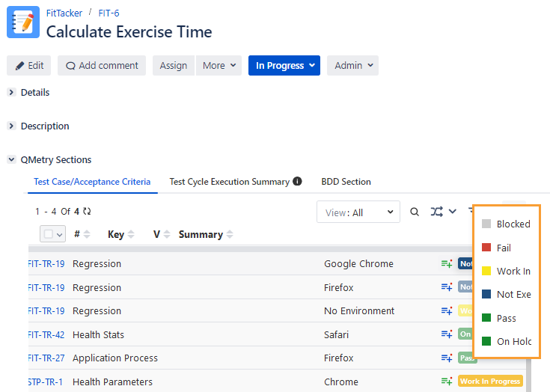The width and height of the screenshot is (550, 392).
Task: Open Work In Progress status for Health Parameters
Action: [x=490, y=381]
